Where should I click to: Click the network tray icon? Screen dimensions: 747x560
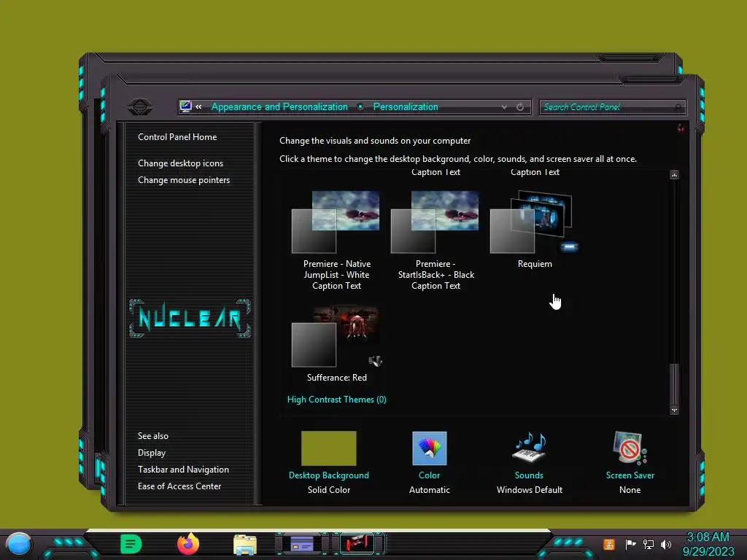649,544
